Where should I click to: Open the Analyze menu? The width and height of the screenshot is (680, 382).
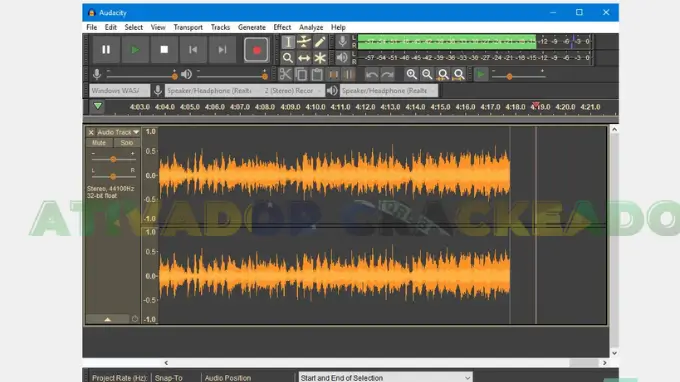point(311,27)
